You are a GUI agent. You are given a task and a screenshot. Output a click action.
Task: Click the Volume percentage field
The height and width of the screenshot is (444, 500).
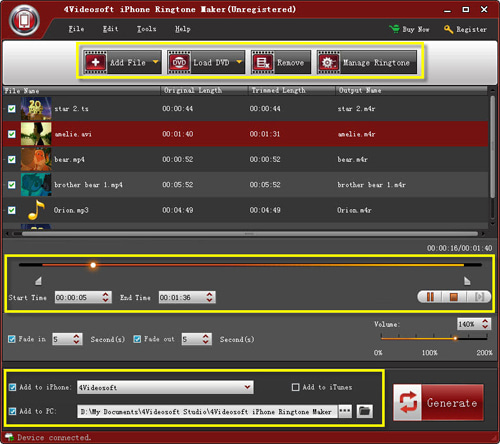(x=469, y=324)
